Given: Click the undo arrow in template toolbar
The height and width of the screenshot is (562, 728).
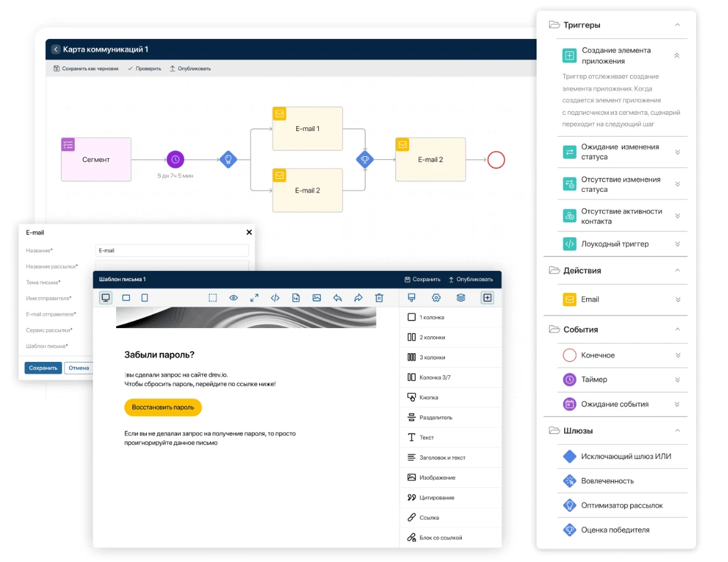Looking at the screenshot, I should 337,298.
